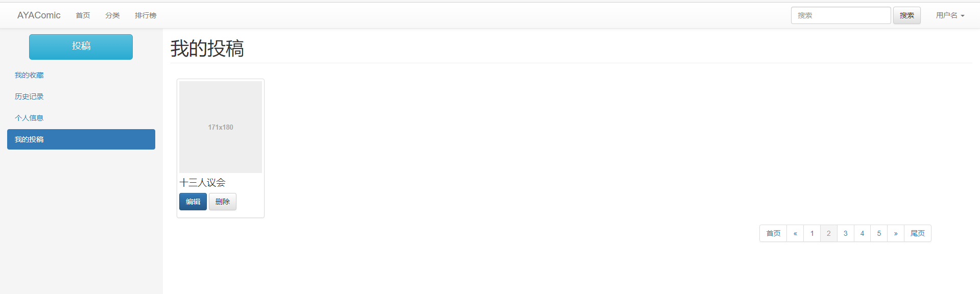Go to previous page with « arrow
Screen dimensions: 980x294
pyautogui.click(x=795, y=233)
